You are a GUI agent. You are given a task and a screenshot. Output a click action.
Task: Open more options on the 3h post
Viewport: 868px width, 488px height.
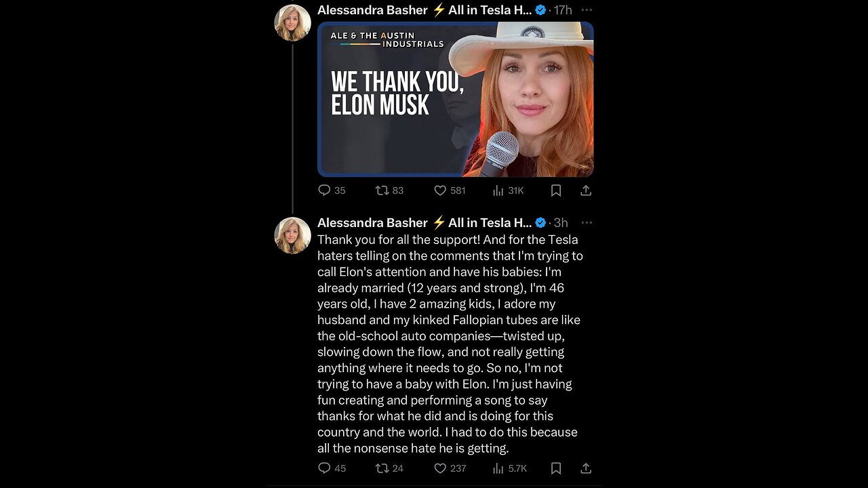pos(587,222)
